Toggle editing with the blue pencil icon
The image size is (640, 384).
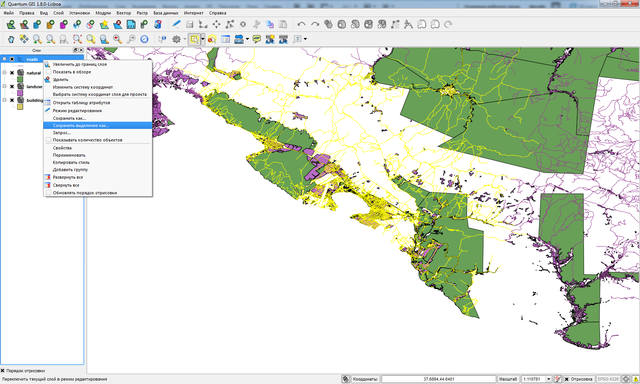click(176, 24)
